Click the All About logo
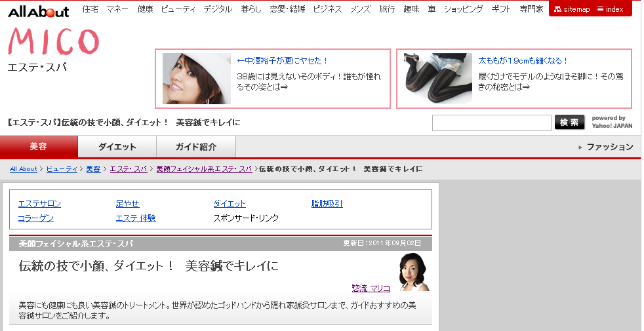Image resolution: width=644 pixels, height=331 pixels. point(39,10)
